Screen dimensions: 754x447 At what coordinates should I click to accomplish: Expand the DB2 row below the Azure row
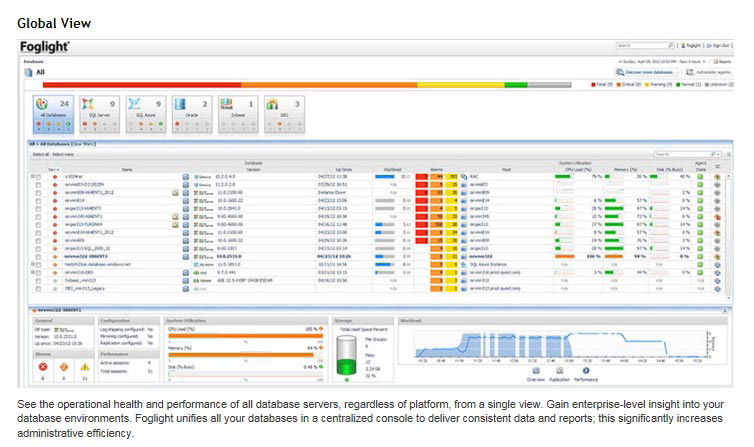[x=33, y=273]
